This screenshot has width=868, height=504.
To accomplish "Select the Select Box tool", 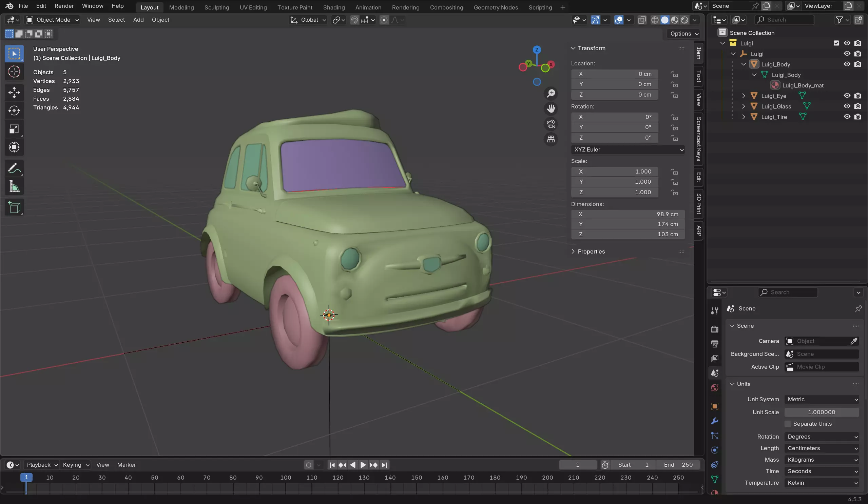I will coord(14,53).
